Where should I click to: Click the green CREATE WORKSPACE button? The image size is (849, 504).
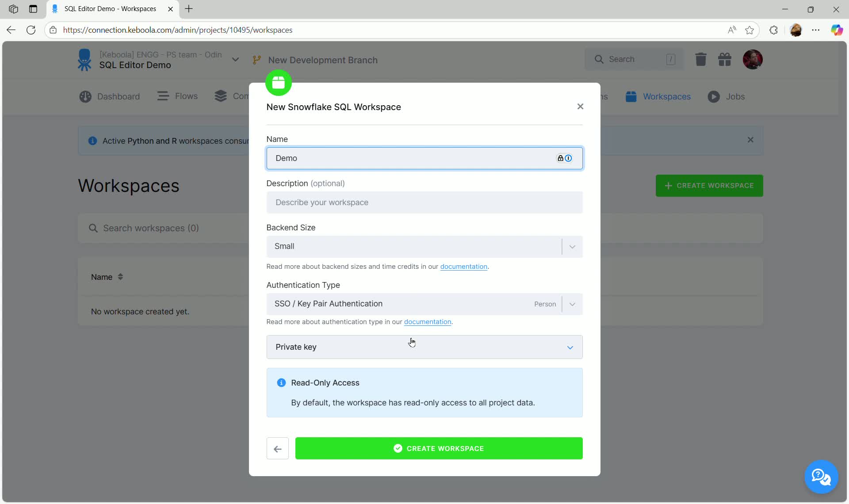tap(439, 448)
